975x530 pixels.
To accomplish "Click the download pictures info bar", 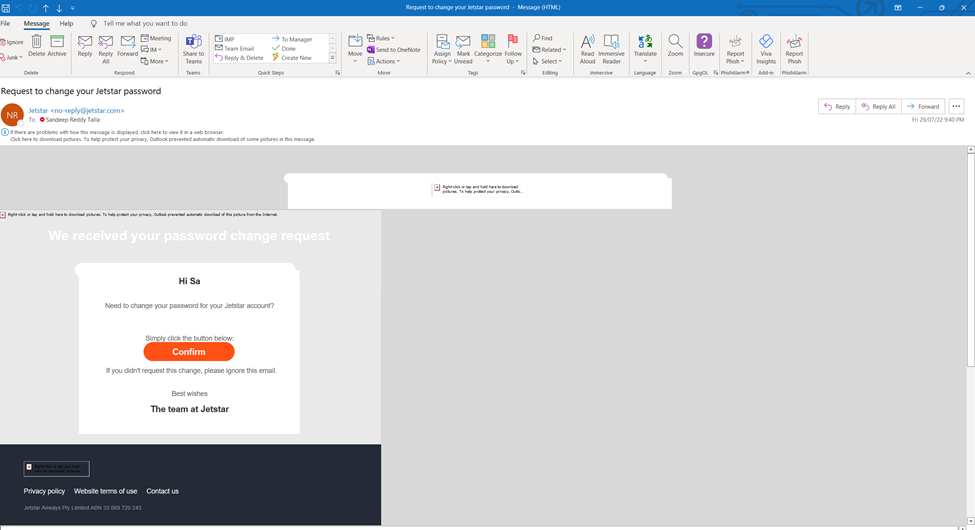I will [x=163, y=139].
